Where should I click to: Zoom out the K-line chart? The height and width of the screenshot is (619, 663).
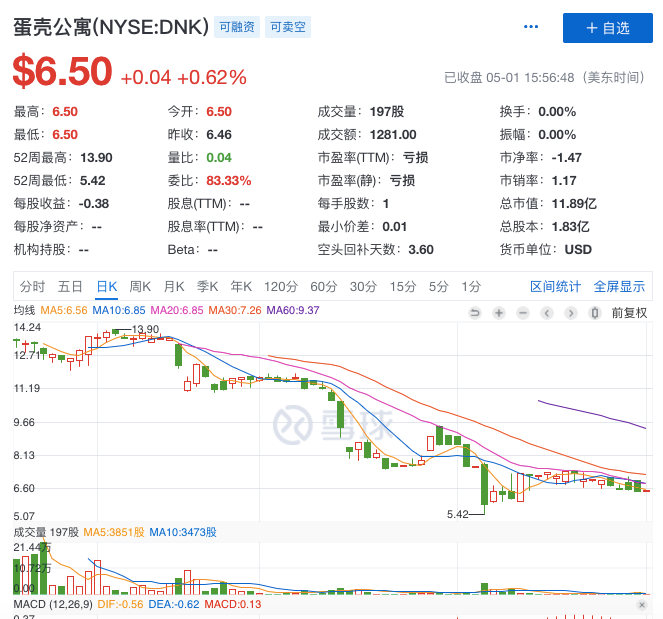522,313
